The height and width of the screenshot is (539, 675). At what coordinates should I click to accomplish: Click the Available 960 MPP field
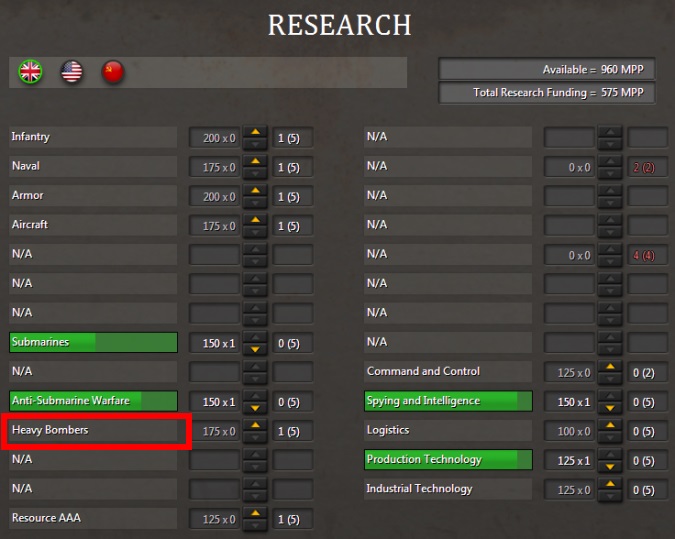point(547,69)
